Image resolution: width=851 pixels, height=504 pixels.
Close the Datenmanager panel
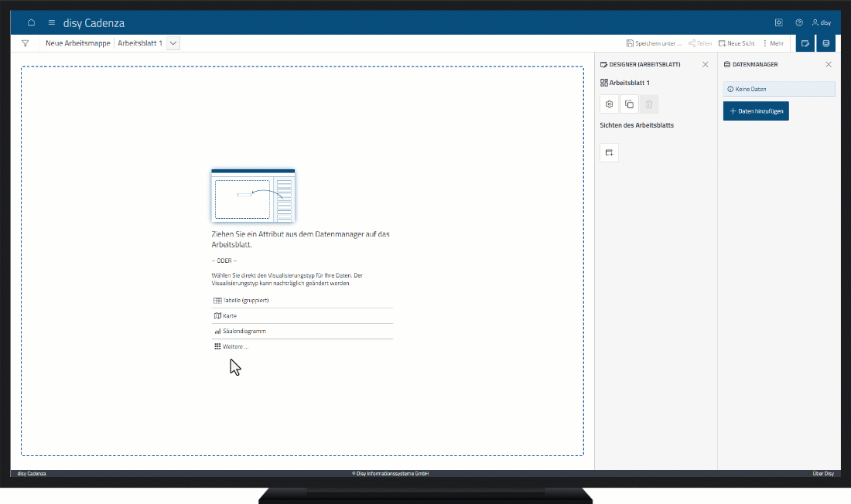(829, 65)
